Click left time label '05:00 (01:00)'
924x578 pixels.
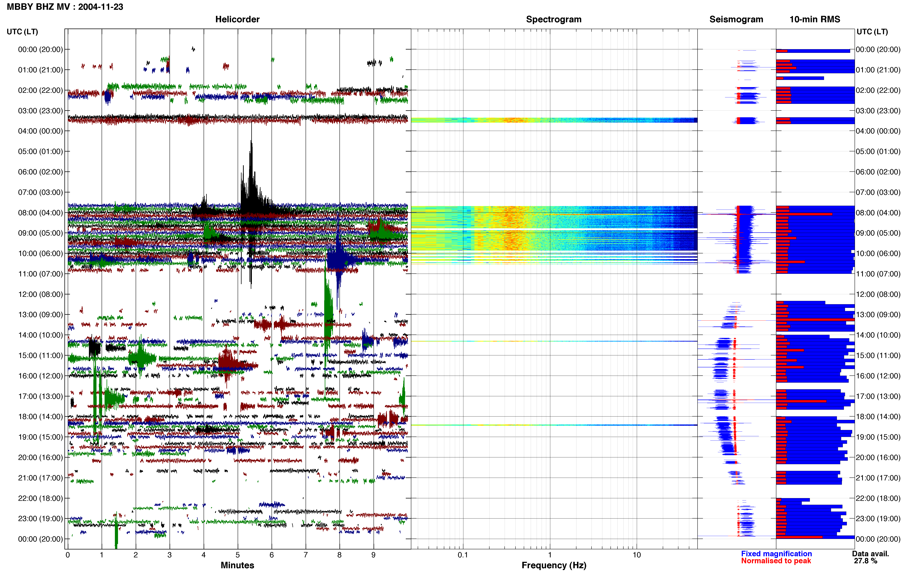41,151
